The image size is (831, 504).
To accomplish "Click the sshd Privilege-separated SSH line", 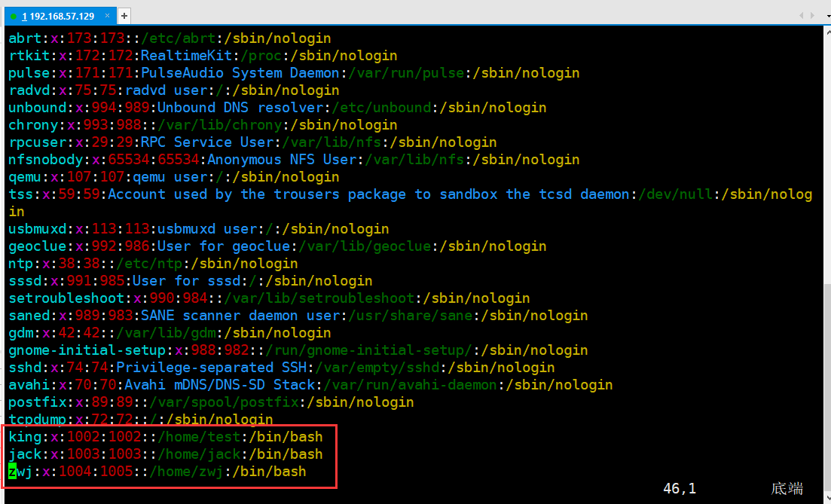I will (x=282, y=368).
